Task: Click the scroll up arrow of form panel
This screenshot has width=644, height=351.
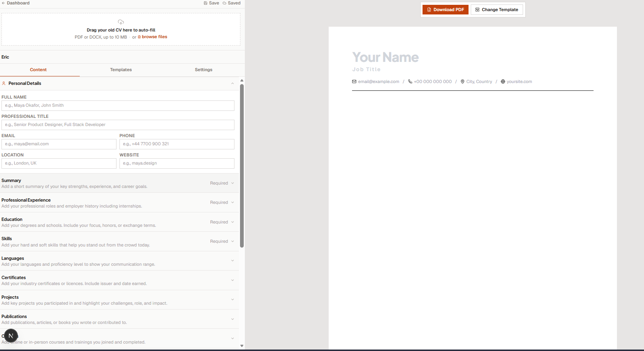Action: (x=242, y=80)
